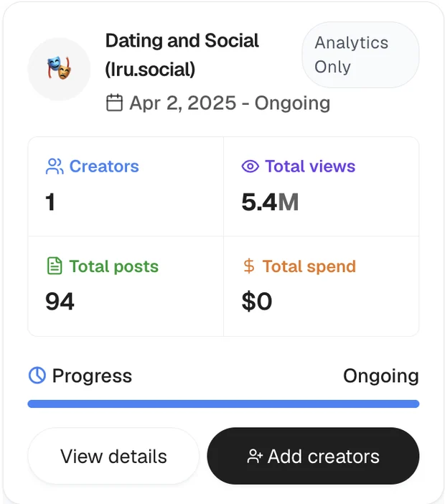Select the Creators stat cell showing 1

126,187
